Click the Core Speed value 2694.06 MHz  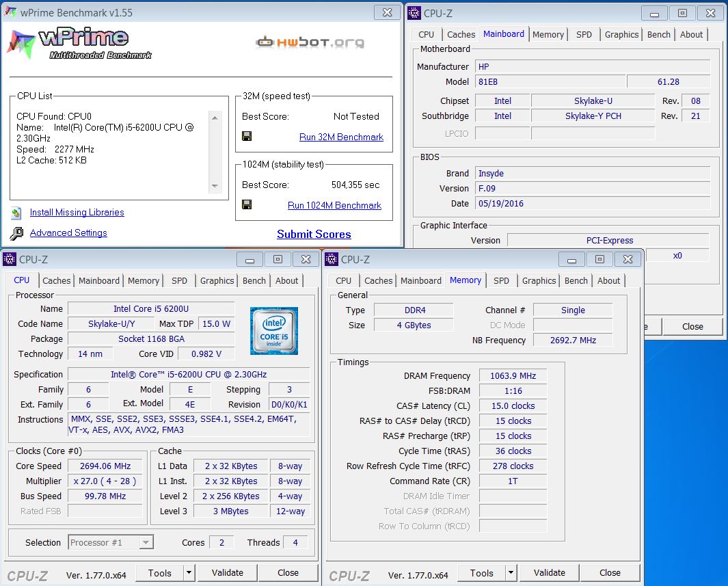[105, 466]
